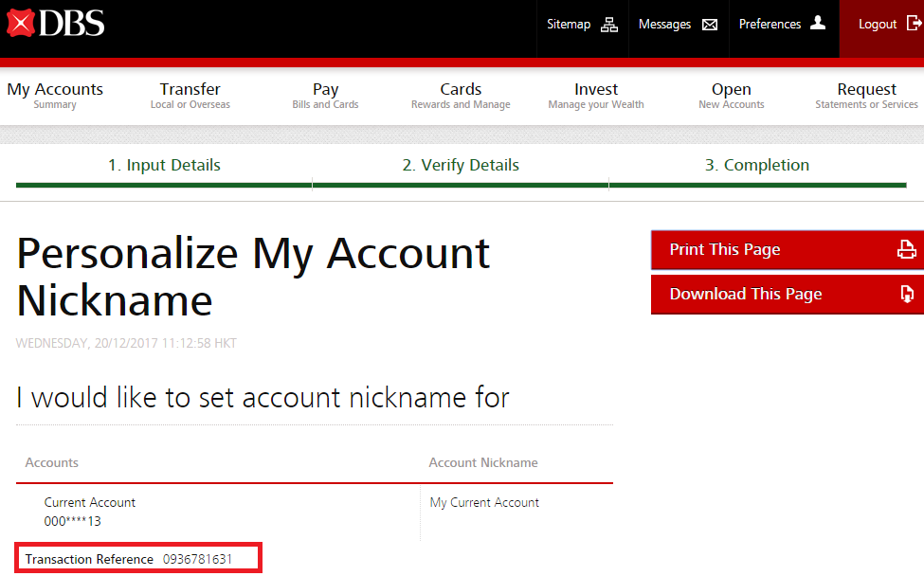Open Preferences via the person icon
This screenshot has width=924, height=576.
(x=816, y=24)
